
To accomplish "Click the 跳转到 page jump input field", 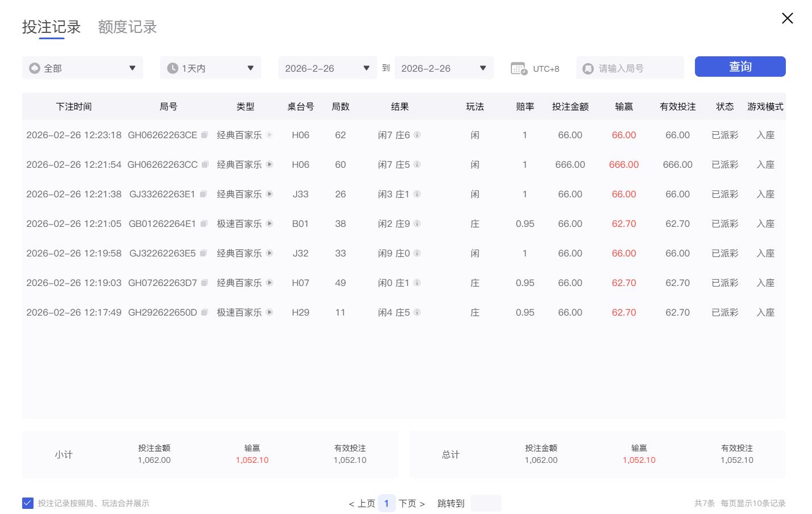I will [486, 503].
